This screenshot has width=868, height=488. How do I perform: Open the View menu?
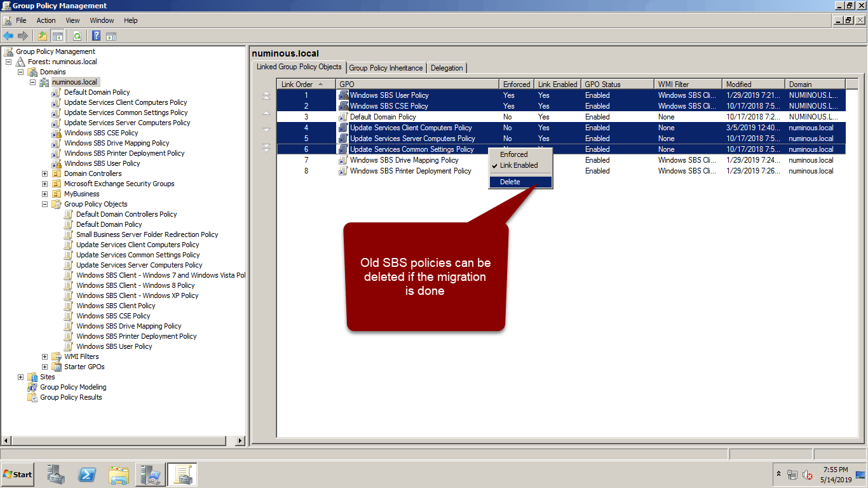point(73,20)
